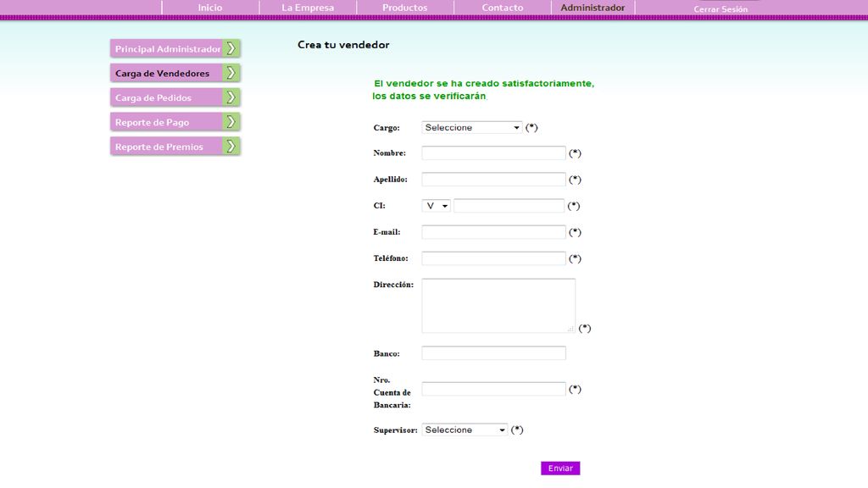868x488 pixels.
Task: Click Cerrar Sesión to log out
Action: tap(721, 8)
